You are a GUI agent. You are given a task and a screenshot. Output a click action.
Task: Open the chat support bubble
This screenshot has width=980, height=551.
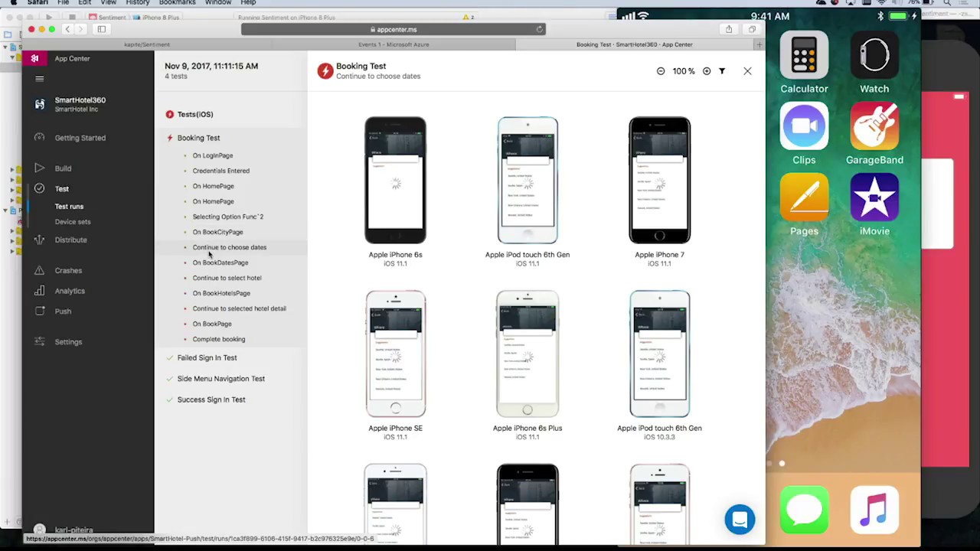tap(740, 520)
